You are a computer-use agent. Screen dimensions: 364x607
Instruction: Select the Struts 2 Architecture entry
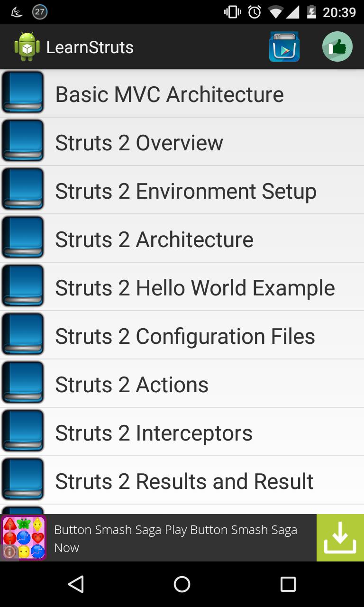[154, 238]
